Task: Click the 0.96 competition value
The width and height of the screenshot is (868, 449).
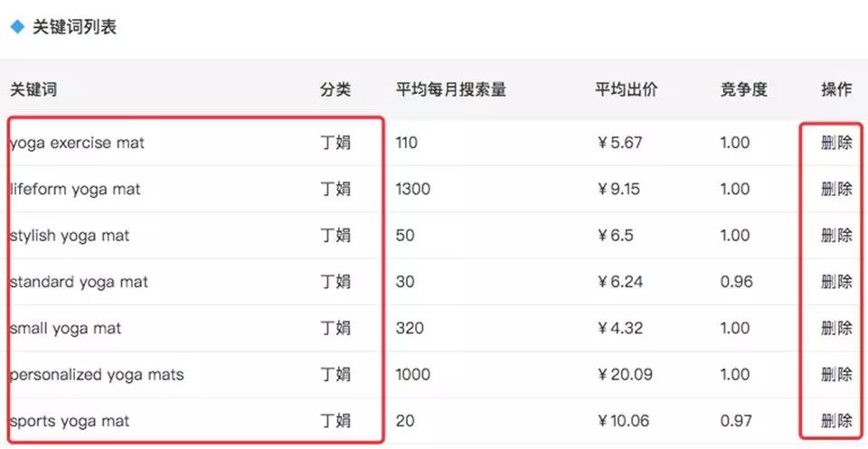Action: [x=736, y=282]
